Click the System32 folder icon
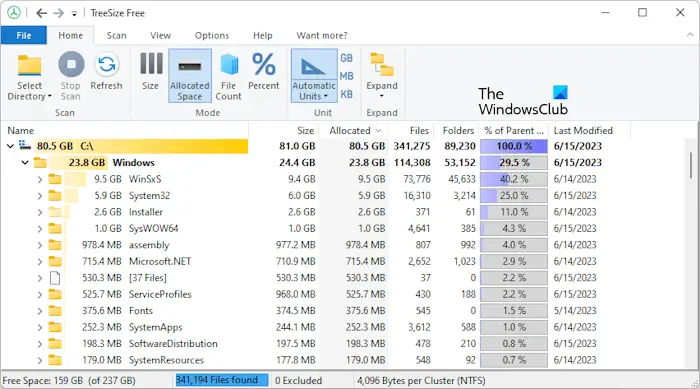This screenshot has width=700, height=389. pos(55,196)
